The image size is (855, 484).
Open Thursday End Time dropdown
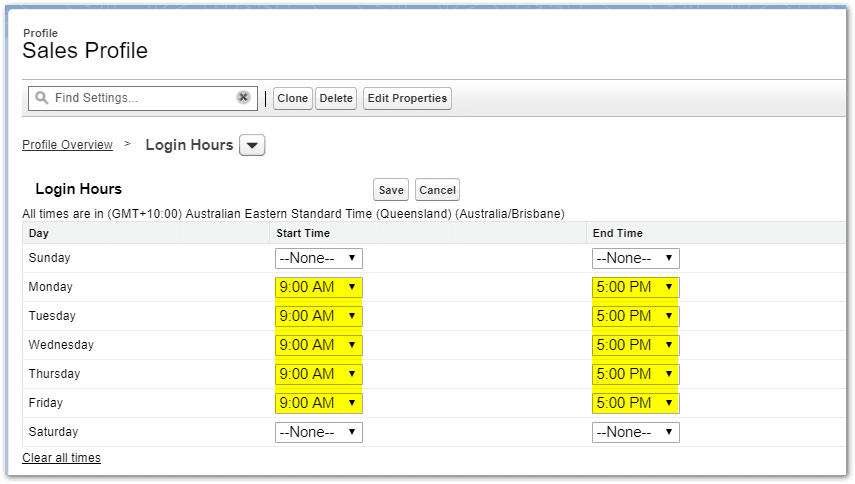point(636,374)
